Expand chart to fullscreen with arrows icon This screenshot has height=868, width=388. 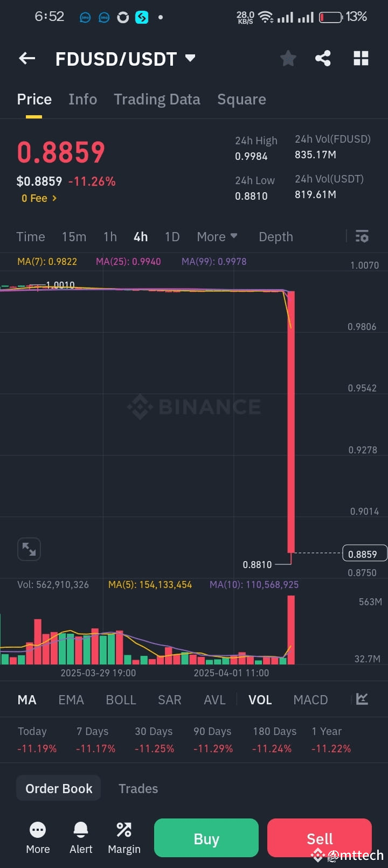(29, 549)
